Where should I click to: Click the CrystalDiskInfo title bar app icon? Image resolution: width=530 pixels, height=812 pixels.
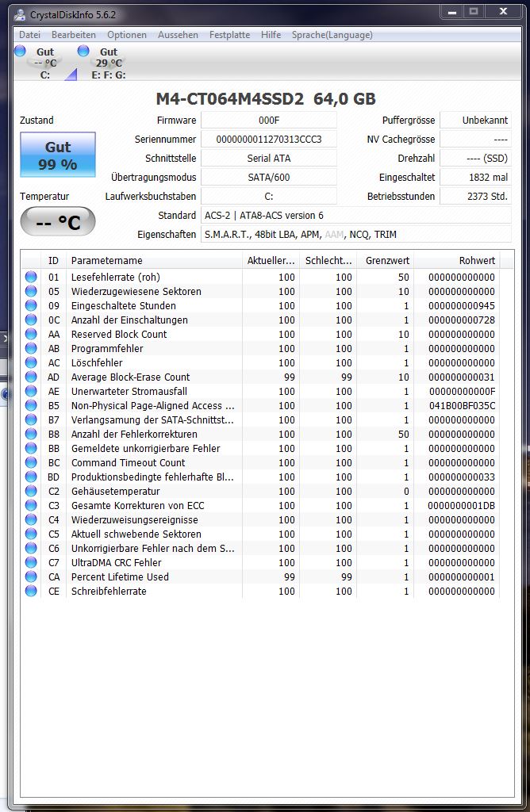coord(20,15)
